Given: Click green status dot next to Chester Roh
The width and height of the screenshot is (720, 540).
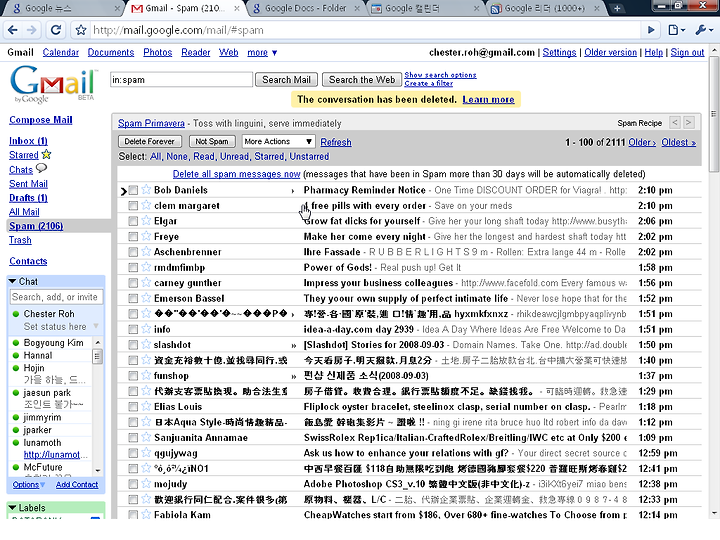Looking at the screenshot, I should [x=16, y=314].
